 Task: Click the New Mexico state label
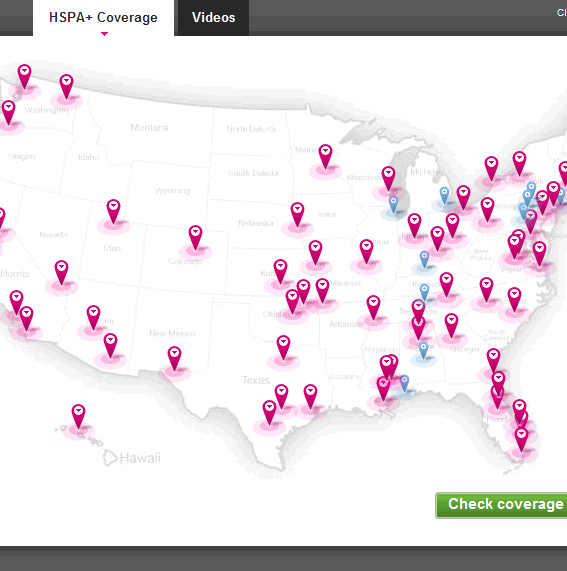pos(172,333)
